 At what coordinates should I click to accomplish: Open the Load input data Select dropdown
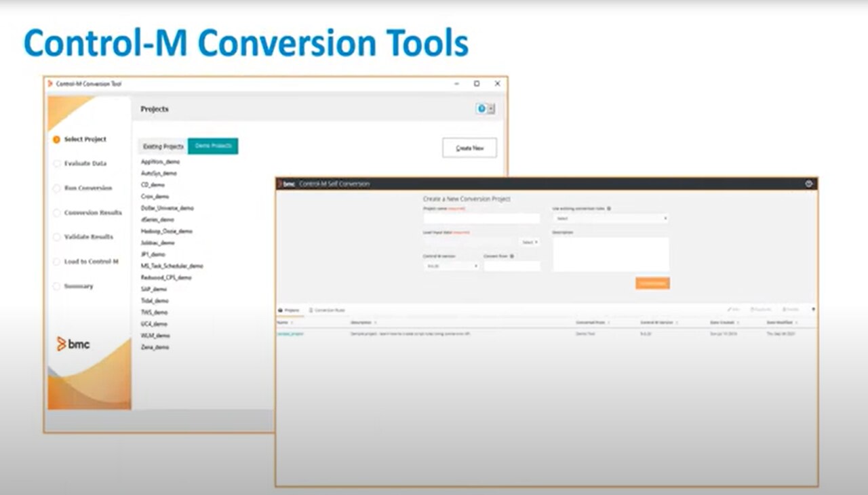[x=530, y=242]
